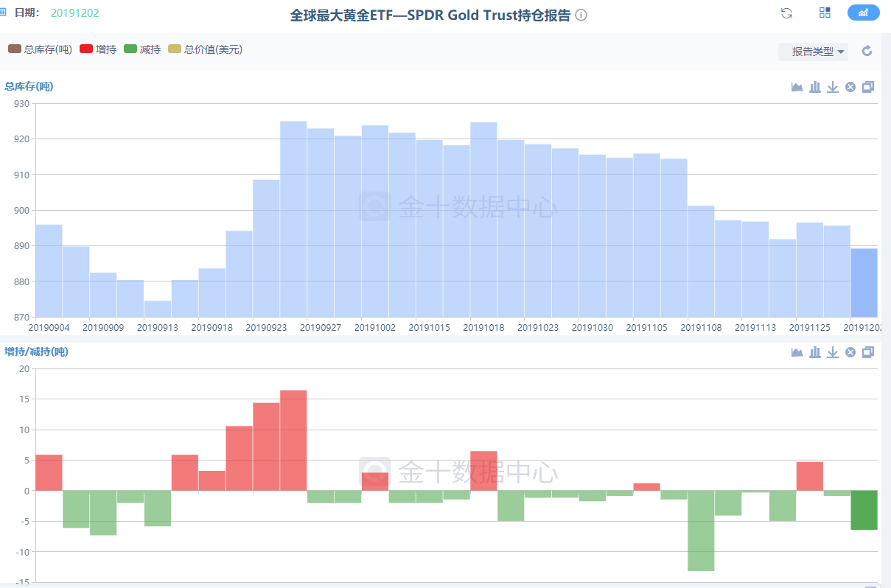Viewport: 891px width, 588px height.
Task: Switch 增持/减持(吨) chart to bar chart
Action: point(815,352)
